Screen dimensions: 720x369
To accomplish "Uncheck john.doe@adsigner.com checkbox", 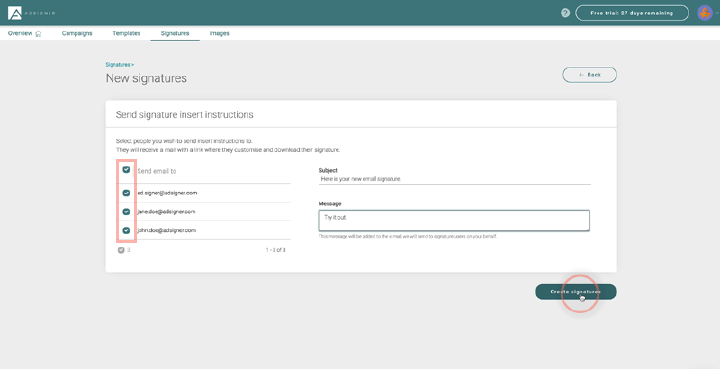I will [x=126, y=230].
